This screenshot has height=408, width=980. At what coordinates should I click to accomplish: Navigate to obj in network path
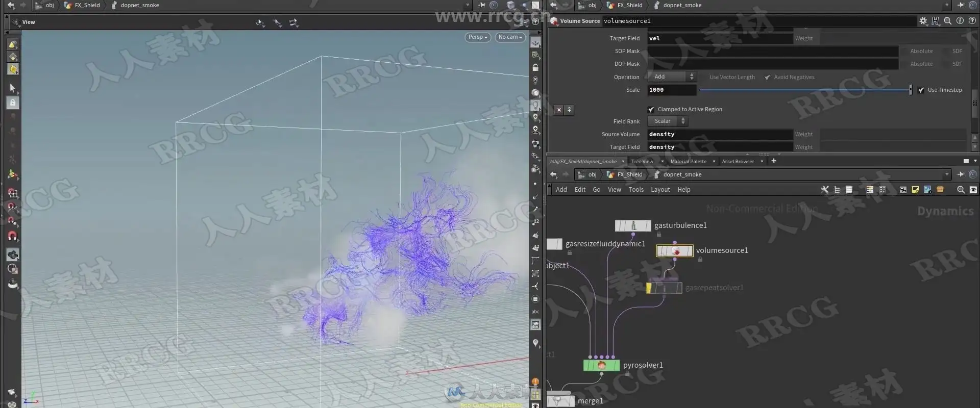592,174
